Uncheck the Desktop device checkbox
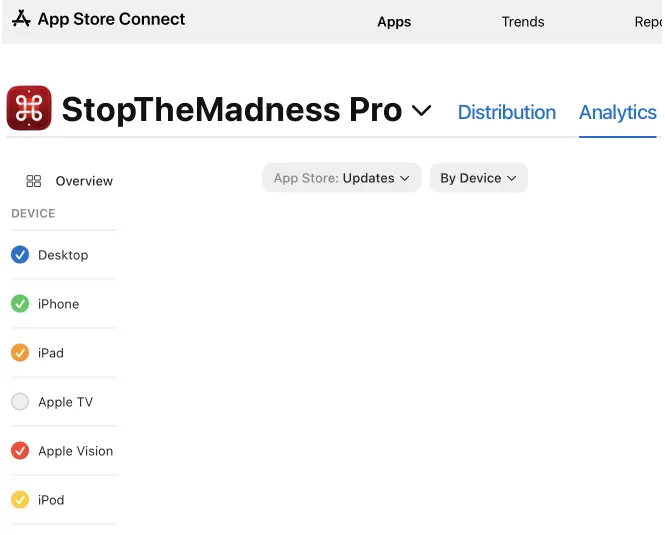 click(20, 255)
